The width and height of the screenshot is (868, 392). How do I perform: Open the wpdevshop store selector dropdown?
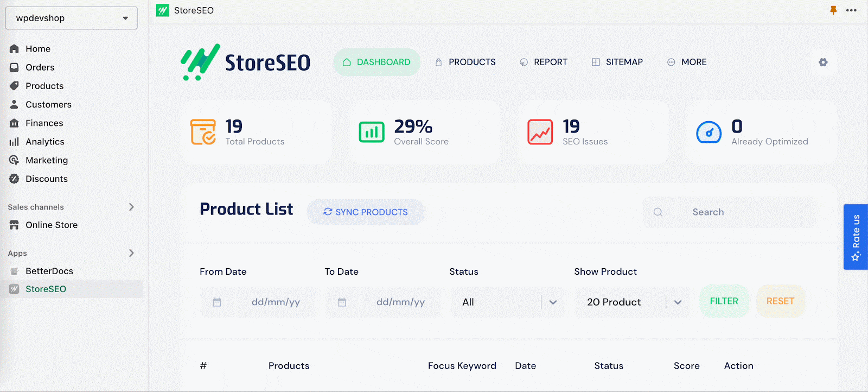(71, 18)
